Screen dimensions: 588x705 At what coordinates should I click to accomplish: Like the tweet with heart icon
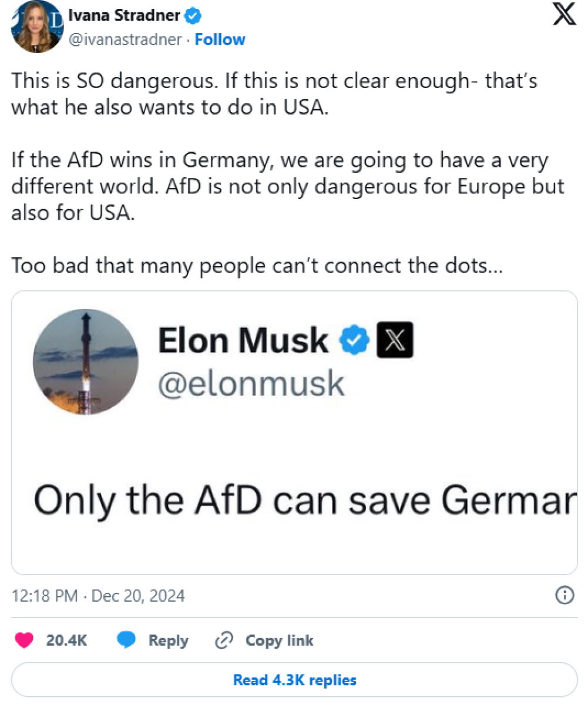pos(25,640)
